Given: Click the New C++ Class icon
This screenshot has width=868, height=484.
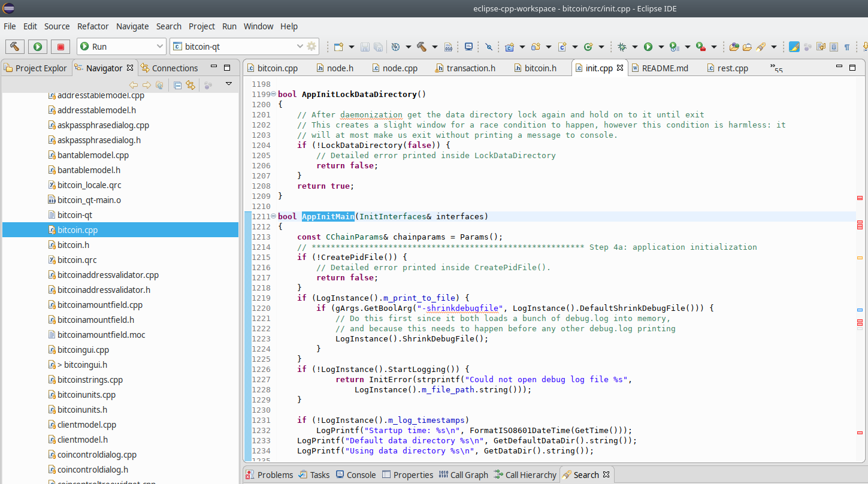Looking at the screenshot, I should click(588, 47).
